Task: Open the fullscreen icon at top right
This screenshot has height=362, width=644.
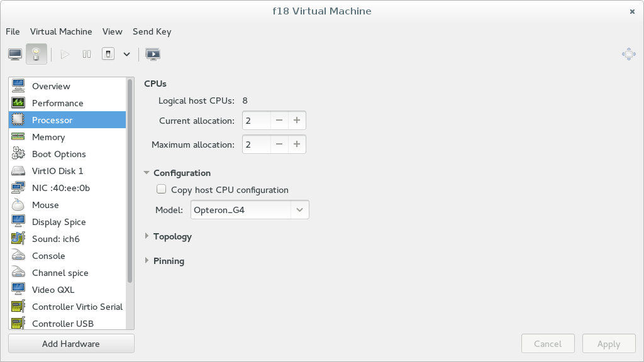Action: click(x=628, y=54)
